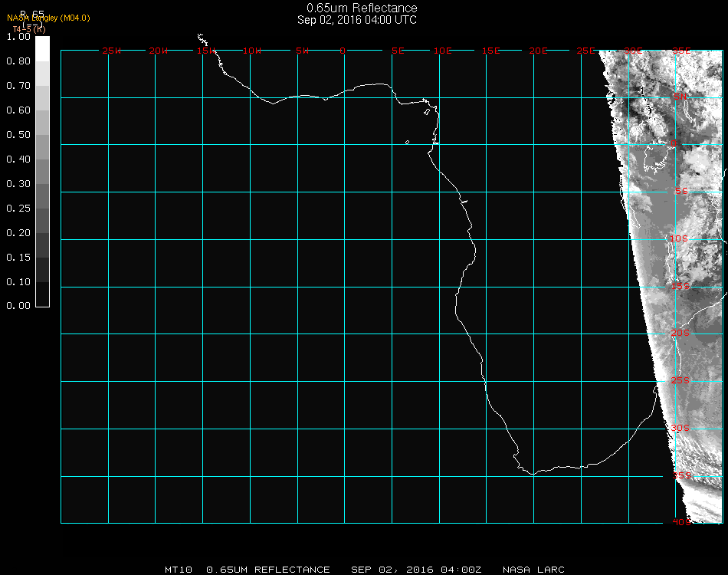Image resolution: width=728 pixels, height=575 pixels.
Task: Click the 40S latitude label
Action: click(680, 522)
